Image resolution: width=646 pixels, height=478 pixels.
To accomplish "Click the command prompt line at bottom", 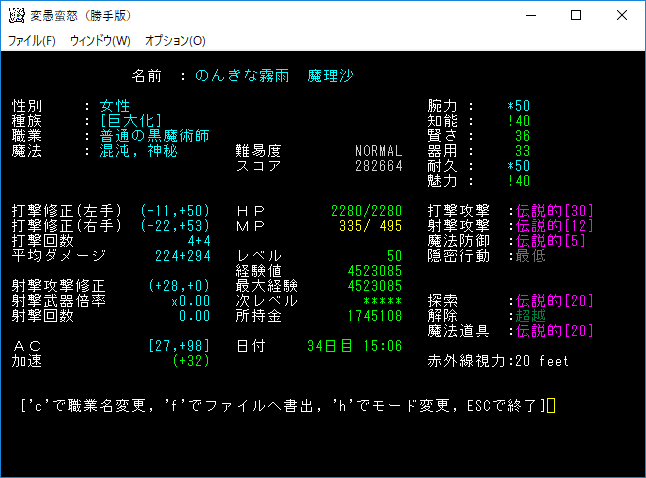I will tap(285, 406).
